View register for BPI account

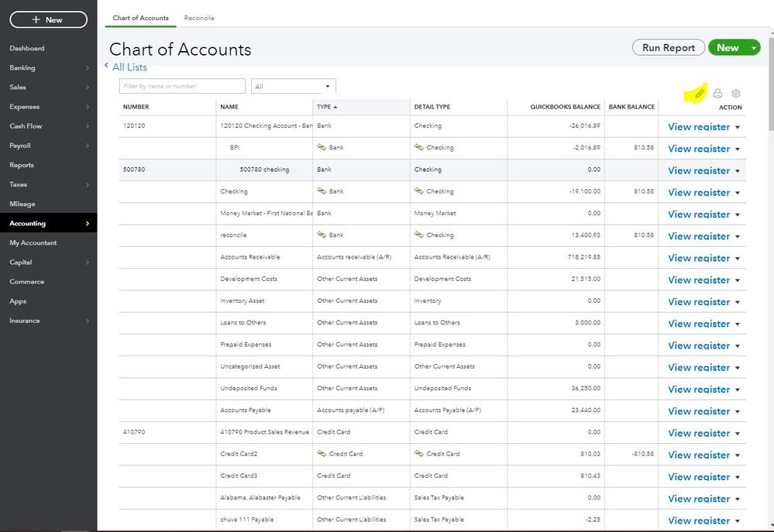(x=699, y=149)
